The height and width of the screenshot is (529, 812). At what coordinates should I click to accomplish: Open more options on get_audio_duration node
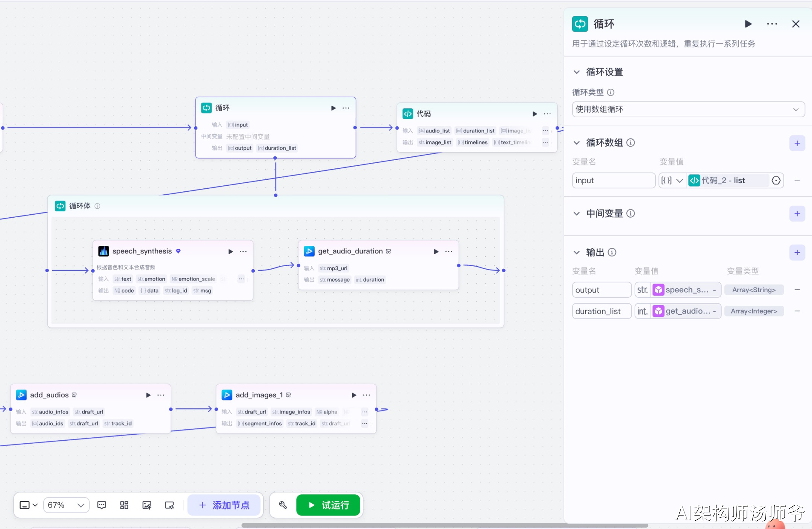point(448,252)
